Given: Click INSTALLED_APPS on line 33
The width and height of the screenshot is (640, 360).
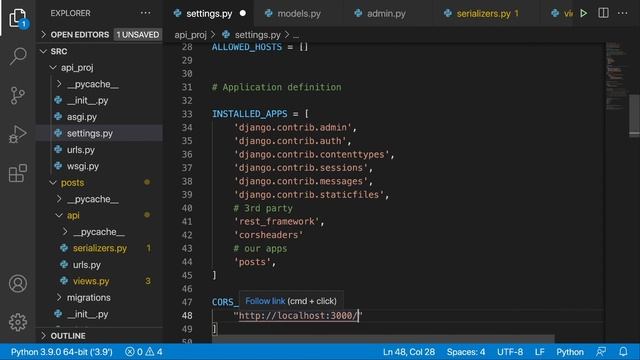Looking at the screenshot, I should (249, 114).
